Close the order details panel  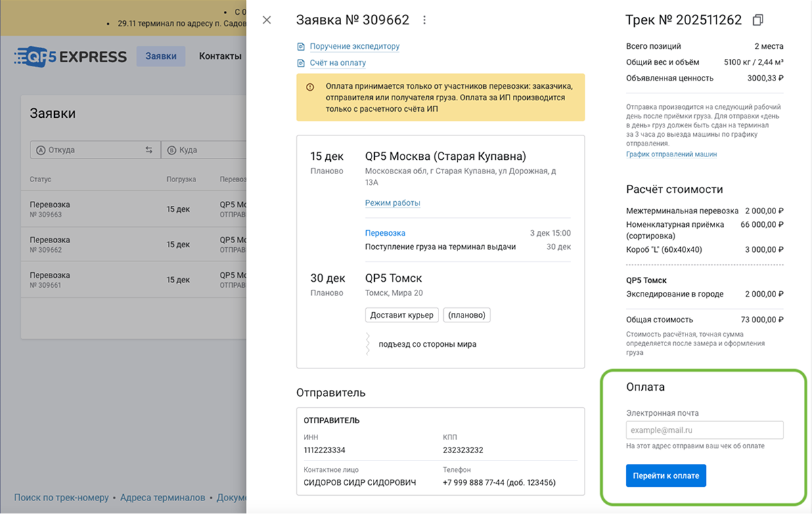click(x=267, y=20)
